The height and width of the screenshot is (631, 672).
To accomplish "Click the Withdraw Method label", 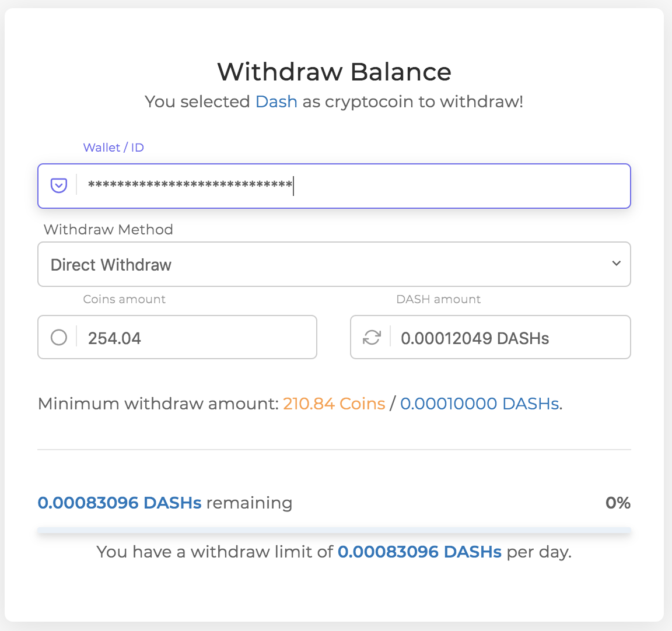I will 108,230.
